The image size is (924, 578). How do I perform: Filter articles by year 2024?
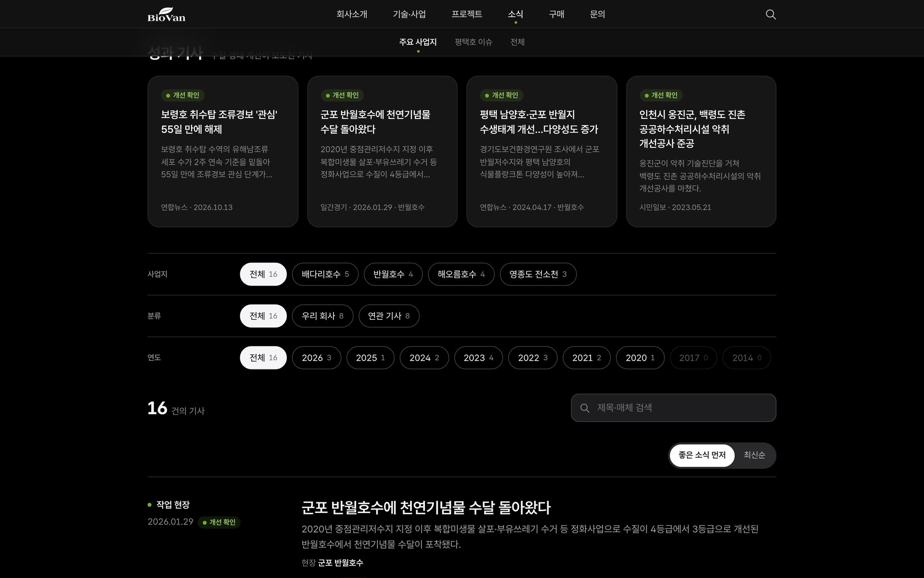coord(424,358)
